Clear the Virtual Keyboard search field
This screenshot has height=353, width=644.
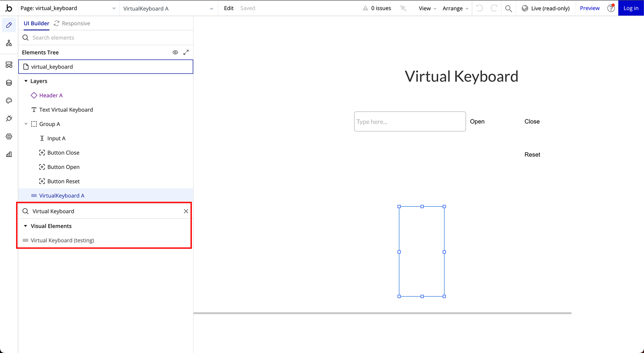point(186,211)
